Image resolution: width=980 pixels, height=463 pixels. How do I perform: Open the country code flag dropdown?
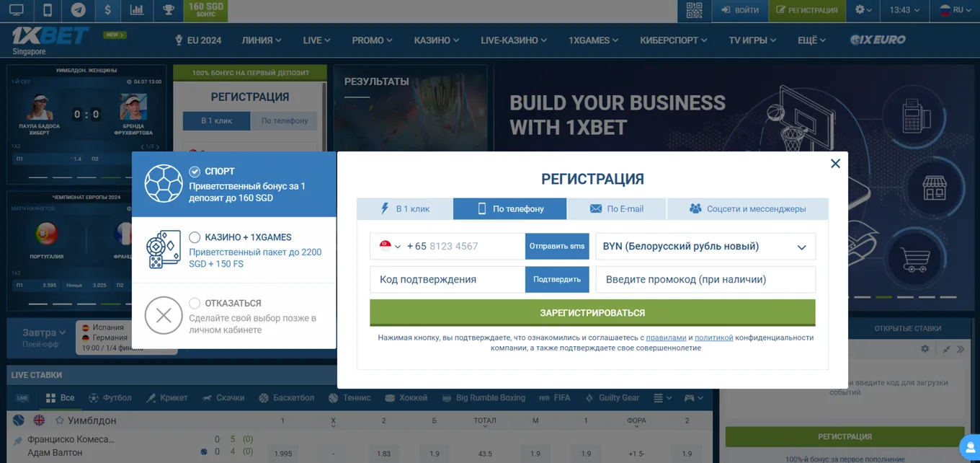tap(390, 246)
